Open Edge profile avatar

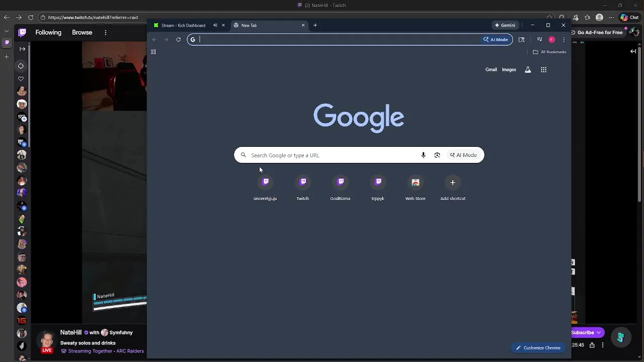[x=599, y=17]
